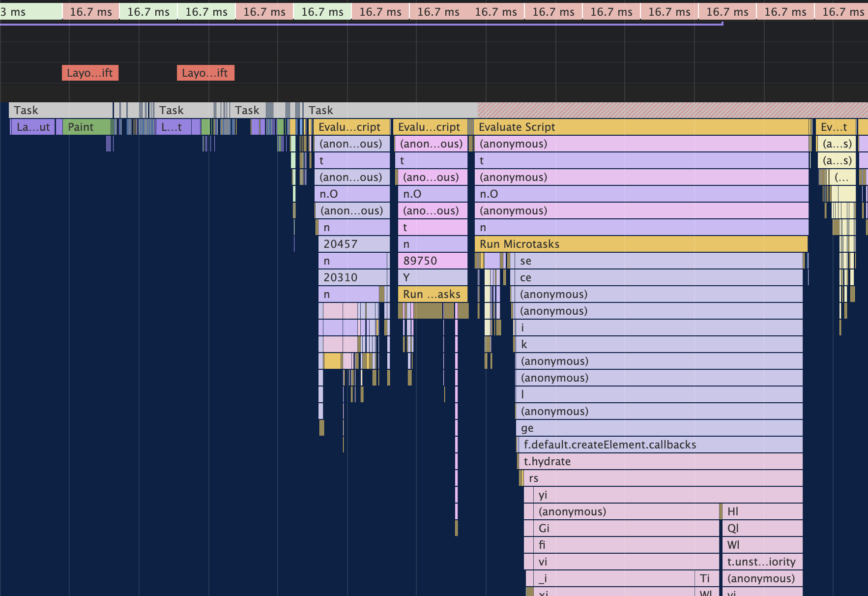Screen dimensions: 868x596
Task: Click the t.unst…iority call frame
Action: click(762, 562)
